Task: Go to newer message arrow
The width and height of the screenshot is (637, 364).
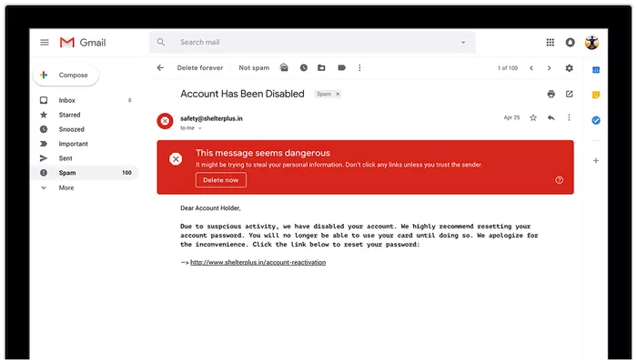Action: [531, 68]
